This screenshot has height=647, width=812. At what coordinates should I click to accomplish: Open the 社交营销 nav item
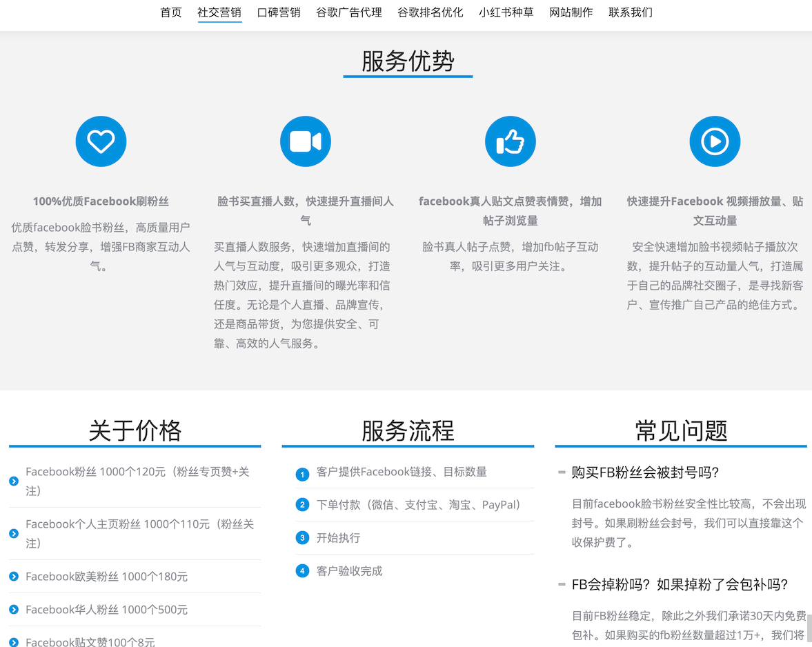[219, 12]
